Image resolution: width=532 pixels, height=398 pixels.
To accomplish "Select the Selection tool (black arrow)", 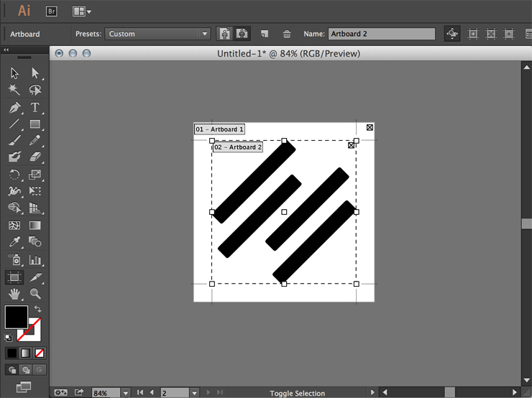I will point(14,73).
